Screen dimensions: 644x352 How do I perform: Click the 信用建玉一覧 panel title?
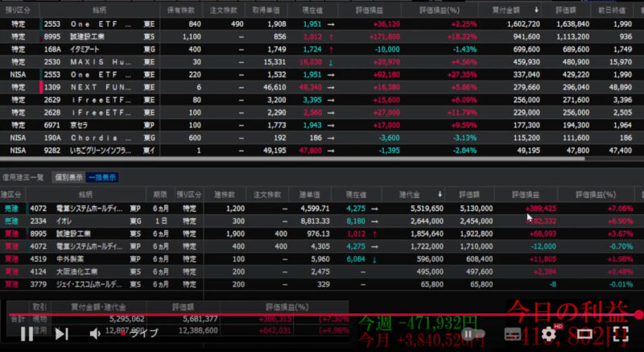pyautogui.click(x=23, y=177)
